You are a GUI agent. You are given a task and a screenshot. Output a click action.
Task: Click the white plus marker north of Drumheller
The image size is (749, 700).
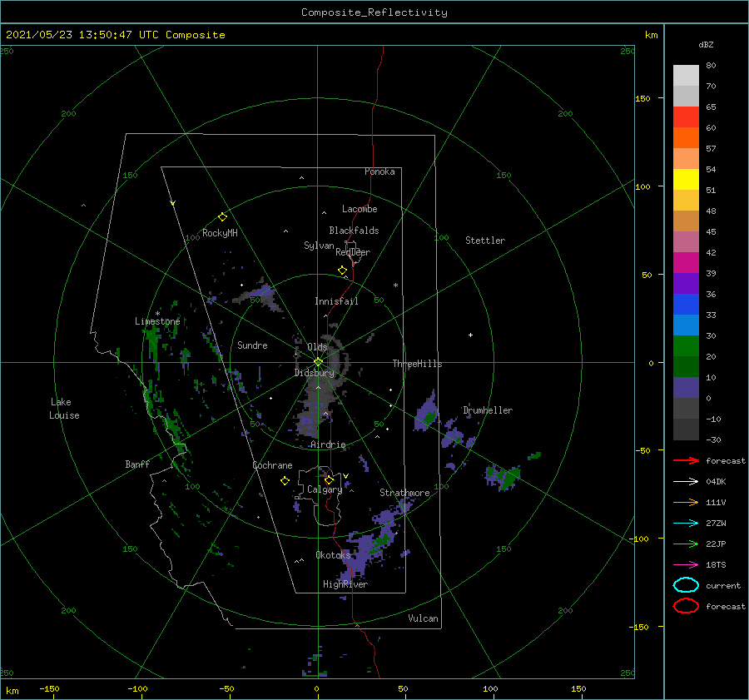coord(470,335)
